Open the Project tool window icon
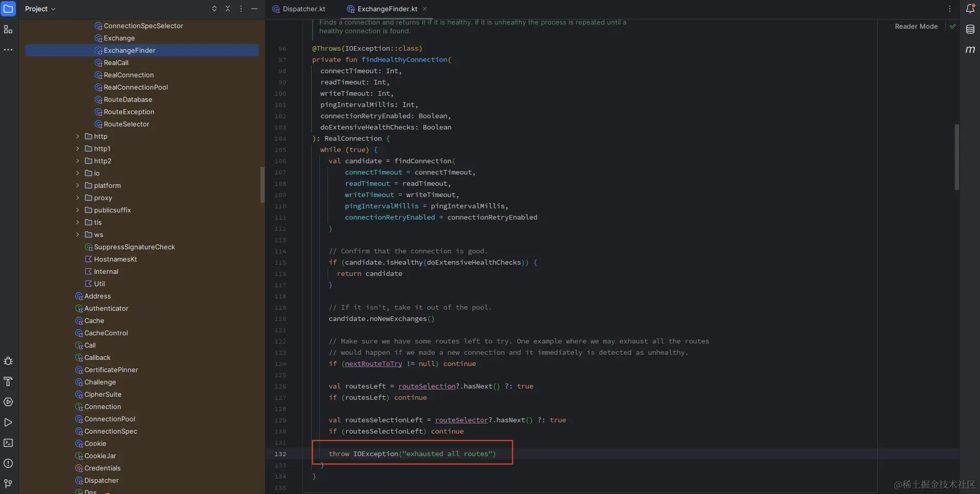Screen dimensions: 980x494 [8, 9]
